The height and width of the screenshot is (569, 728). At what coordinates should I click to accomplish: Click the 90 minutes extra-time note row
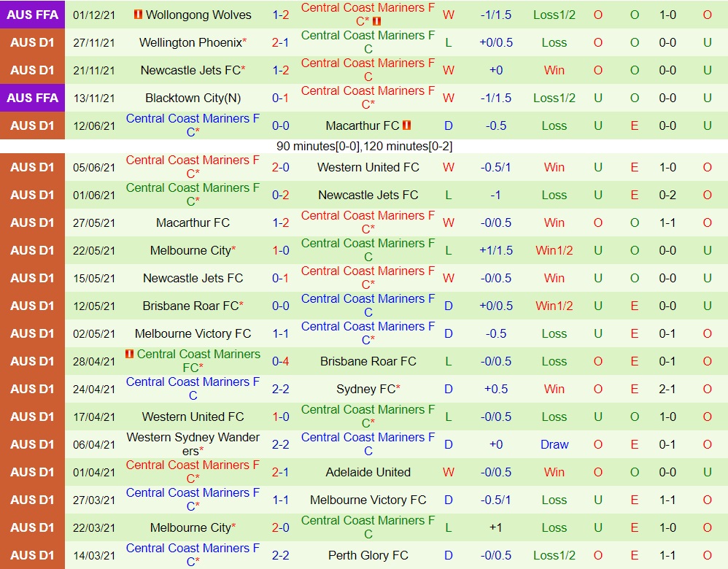364,146
